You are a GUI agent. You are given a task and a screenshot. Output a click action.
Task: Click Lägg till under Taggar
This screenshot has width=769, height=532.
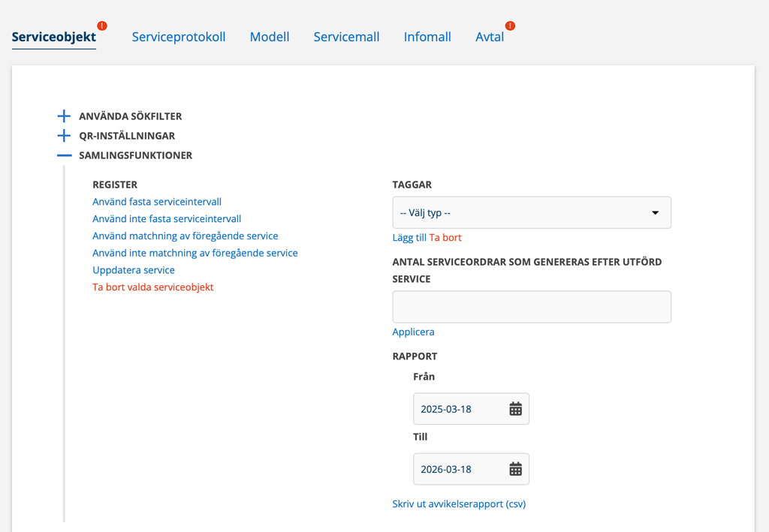pyautogui.click(x=409, y=238)
